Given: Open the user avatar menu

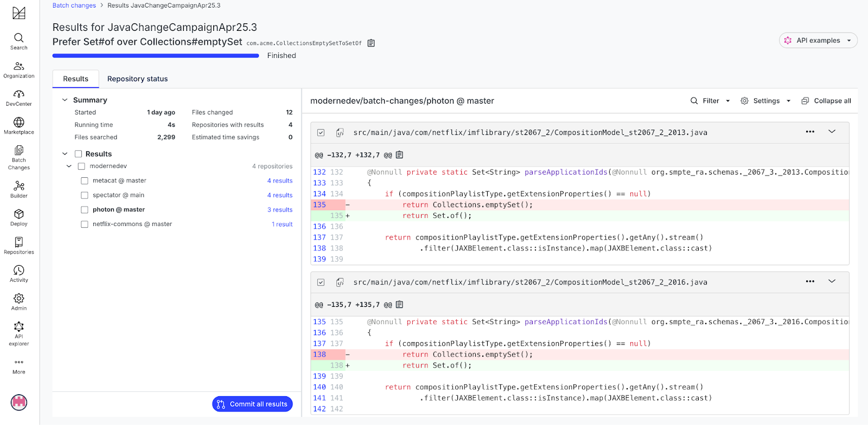Looking at the screenshot, I should coord(19,402).
